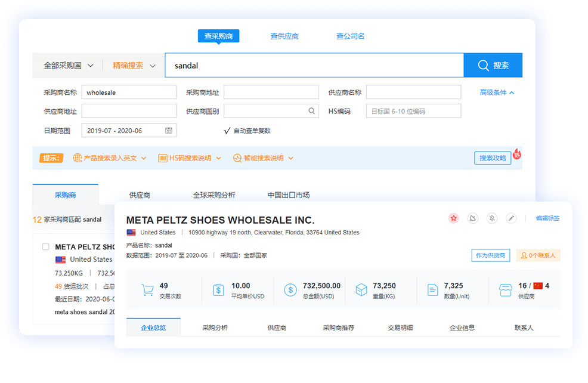Open the date range 2019-07 - 2020-06 picker
The width and height of the screenshot is (588, 383).
pyautogui.click(x=129, y=131)
